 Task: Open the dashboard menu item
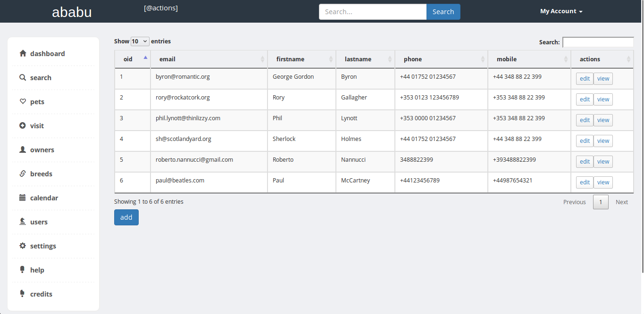click(x=48, y=54)
